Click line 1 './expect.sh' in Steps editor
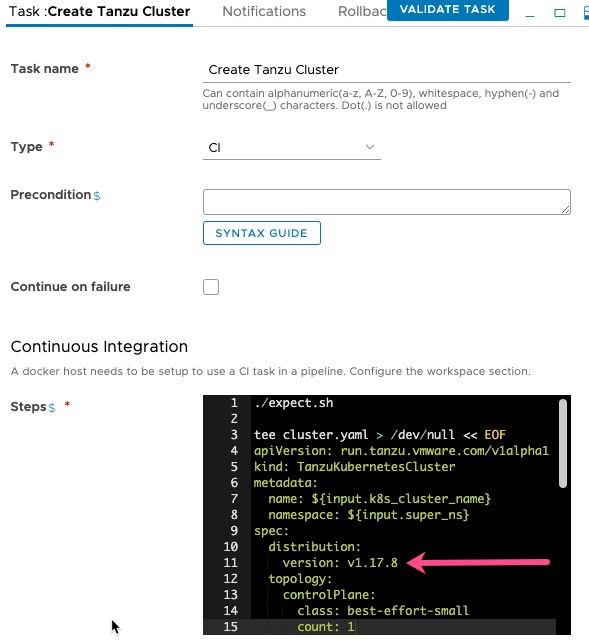 point(293,403)
